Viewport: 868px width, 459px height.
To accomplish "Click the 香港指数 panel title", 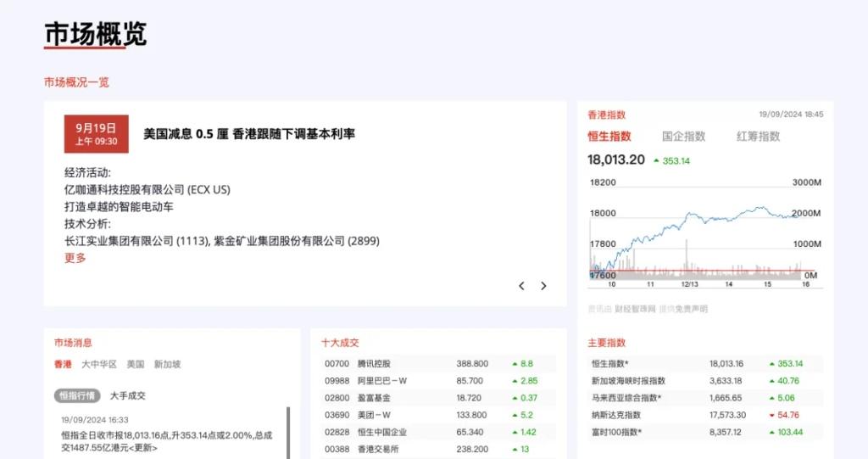I will [607, 115].
